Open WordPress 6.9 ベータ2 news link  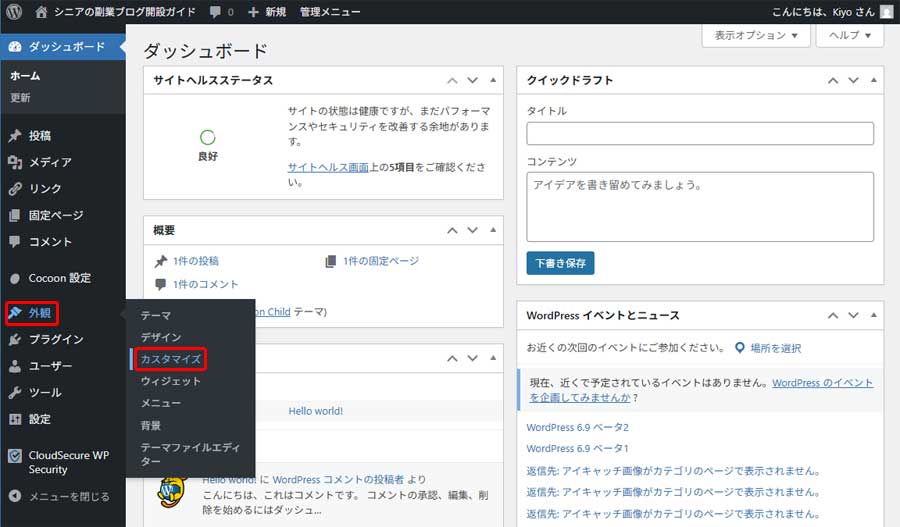click(577, 427)
